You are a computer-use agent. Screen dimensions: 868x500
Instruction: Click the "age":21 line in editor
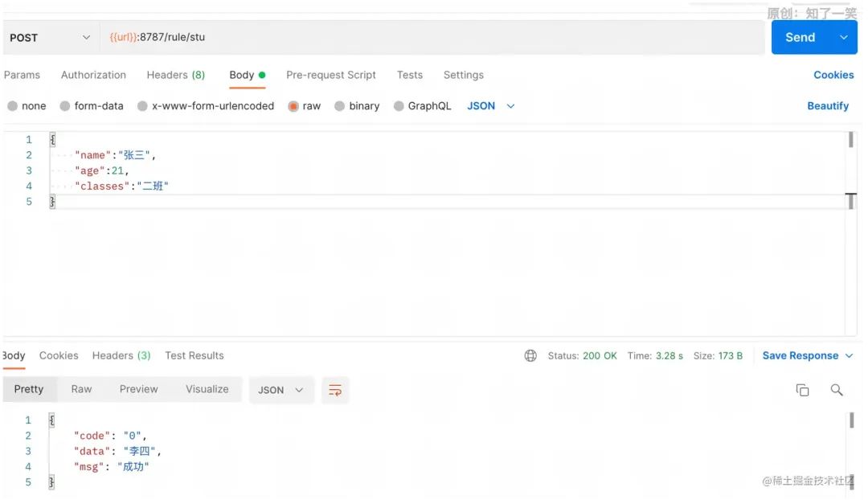(102, 170)
